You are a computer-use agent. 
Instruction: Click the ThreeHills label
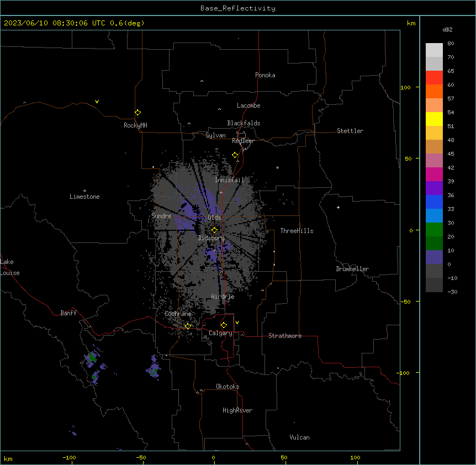click(297, 231)
